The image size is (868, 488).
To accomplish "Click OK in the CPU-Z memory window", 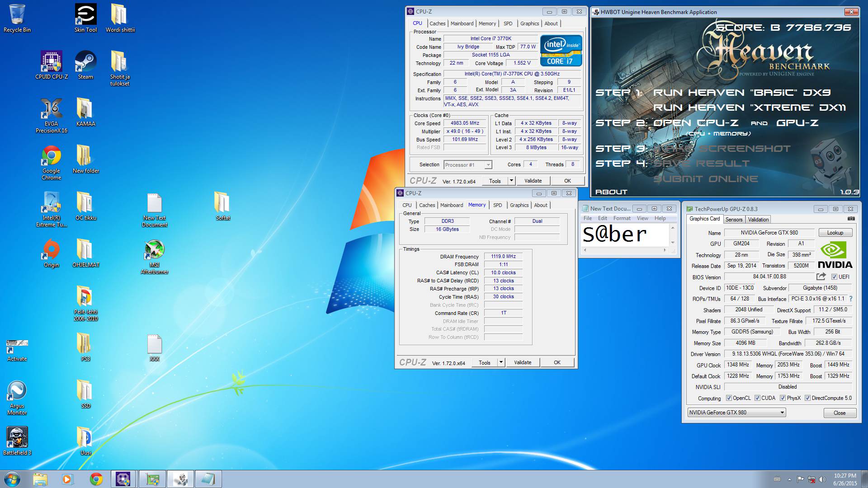I will tap(557, 362).
